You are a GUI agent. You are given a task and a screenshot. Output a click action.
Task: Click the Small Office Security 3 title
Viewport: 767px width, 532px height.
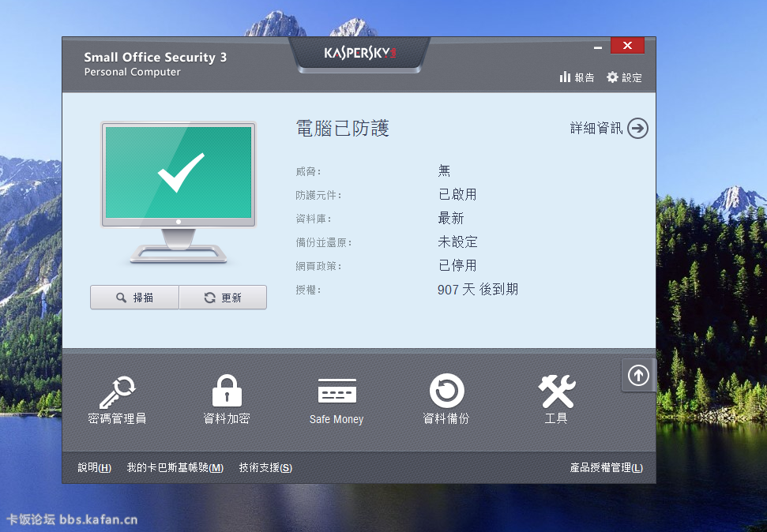tap(155, 57)
